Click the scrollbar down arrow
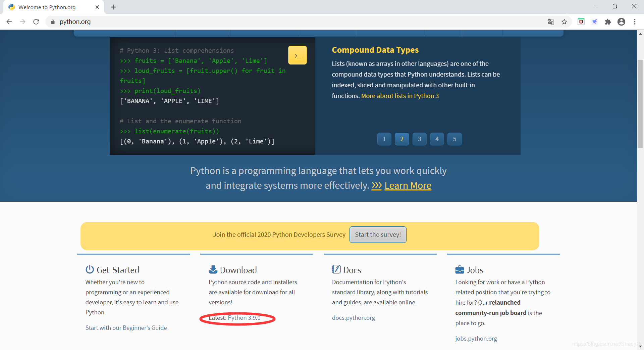644x350 pixels. [x=640, y=346]
